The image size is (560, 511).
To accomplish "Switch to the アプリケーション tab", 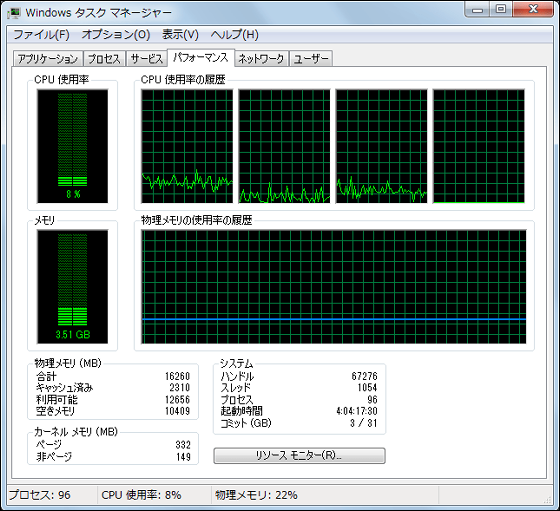I will coord(48,59).
